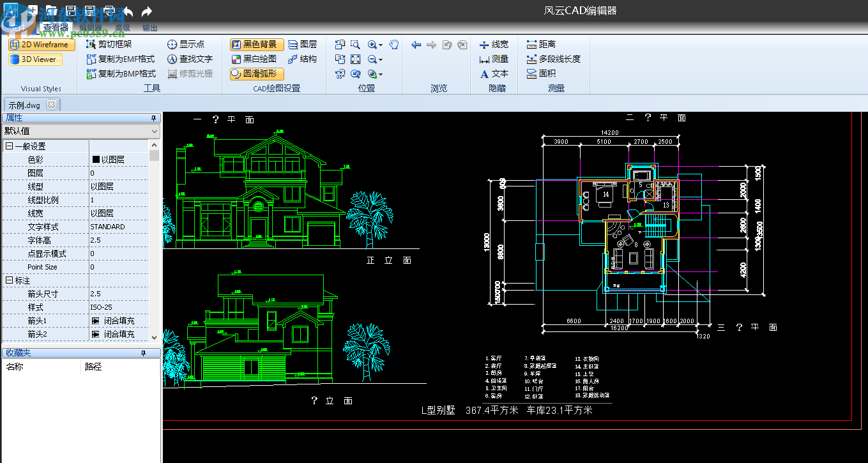Image resolution: width=868 pixels, height=463 pixels.
Task: Switch to the 查看器 viewer tab
Action: coord(56,27)
